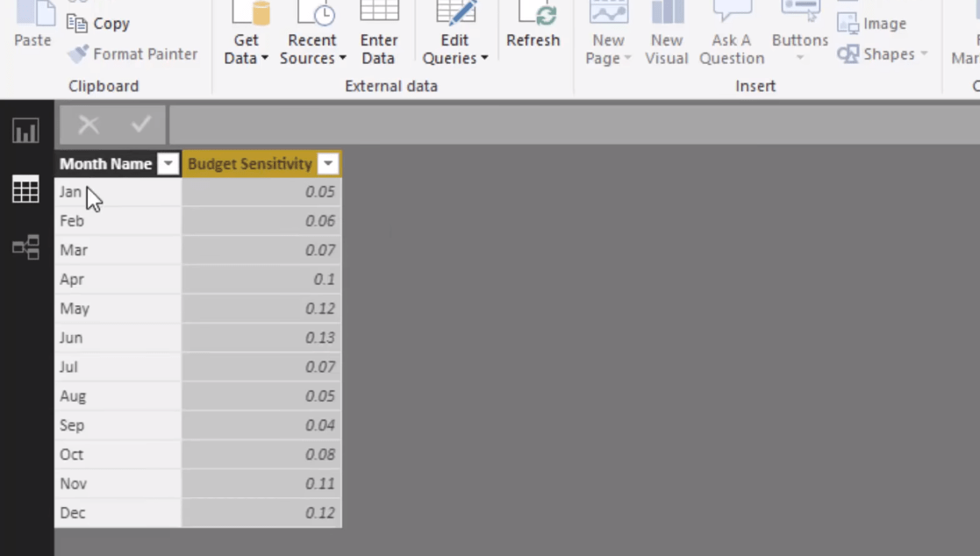Insert a New Visual
980x556 pixels.
667,33
